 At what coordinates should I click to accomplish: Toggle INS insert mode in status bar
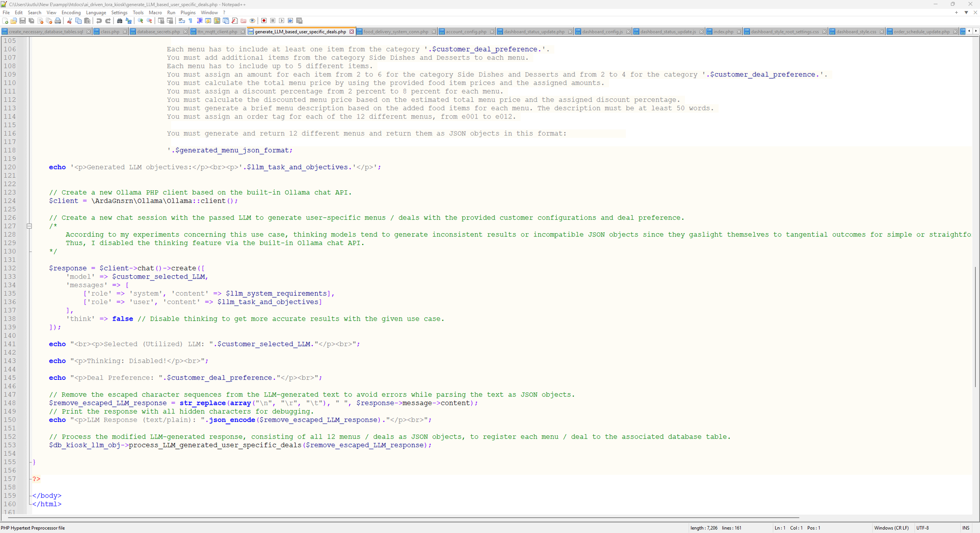coord(966,528)
